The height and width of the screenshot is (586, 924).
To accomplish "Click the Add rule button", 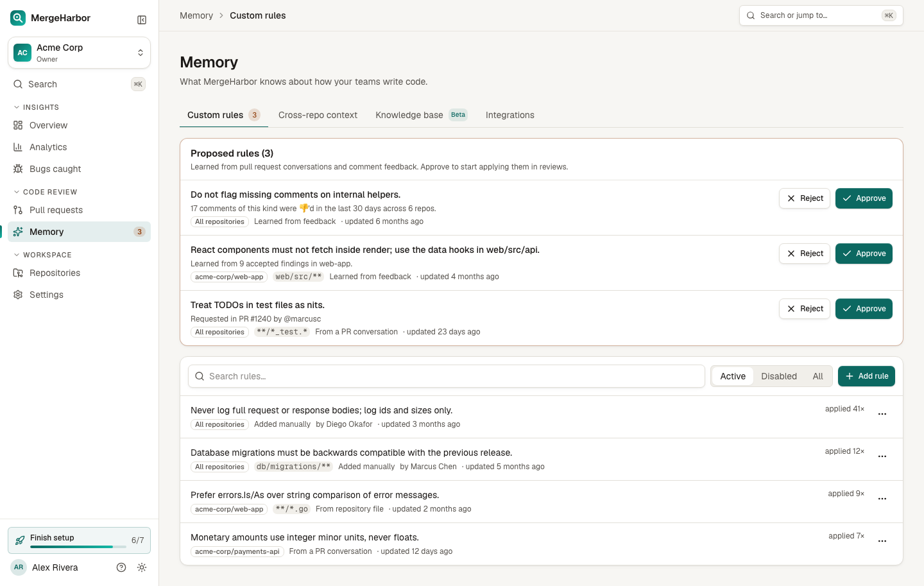I will tap(866, 376).
